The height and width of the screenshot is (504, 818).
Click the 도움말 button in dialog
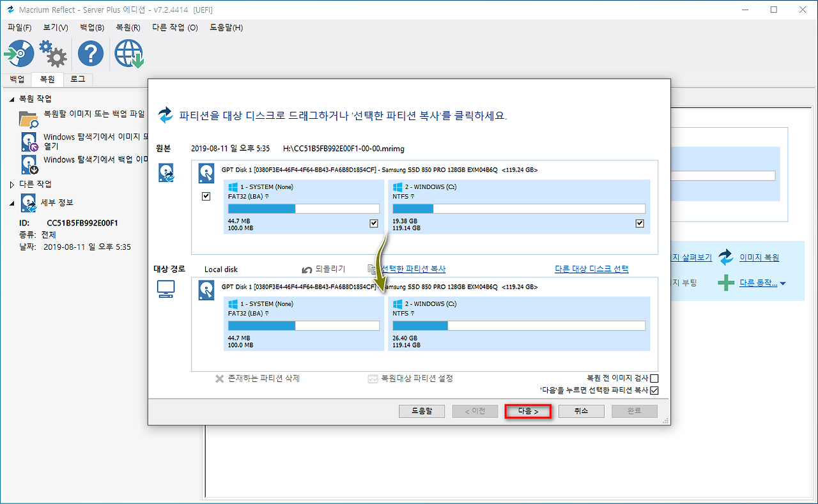click(422, 411)
